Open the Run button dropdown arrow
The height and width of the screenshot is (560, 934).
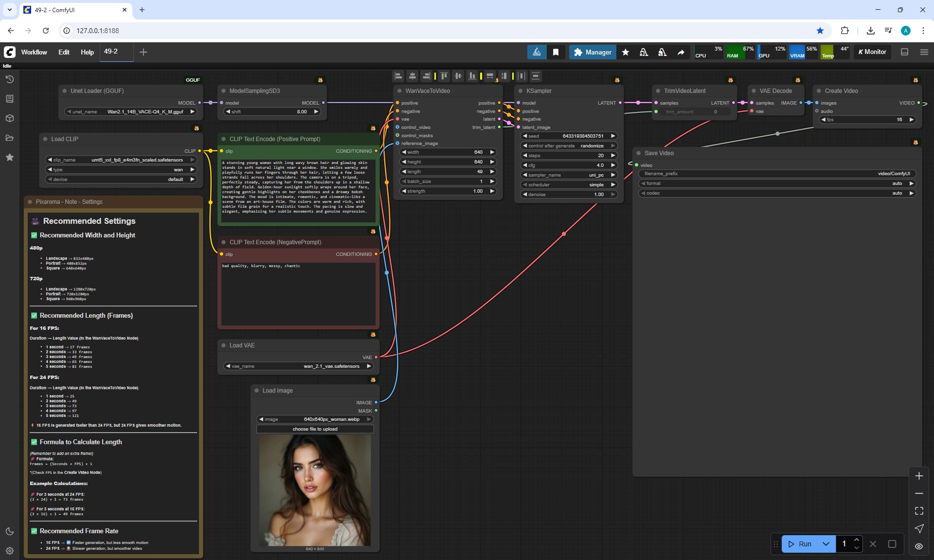click(x=826, y=544)
